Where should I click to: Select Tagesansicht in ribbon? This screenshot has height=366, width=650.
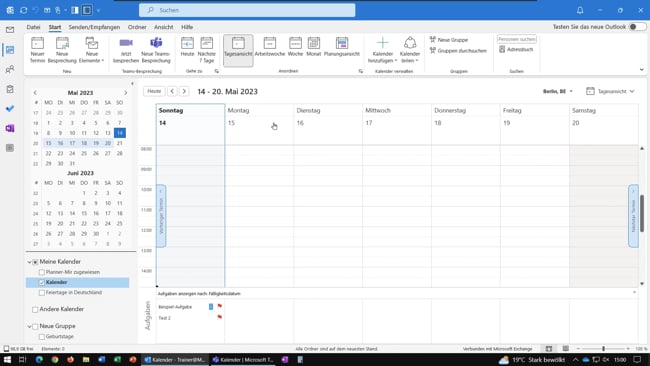[x=238, y=50]
